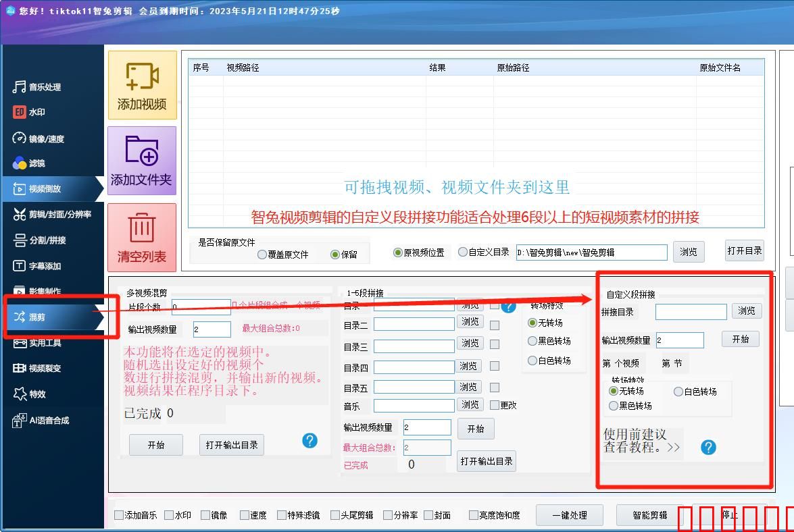The width and height of the screenshot is (794, 532).
Task: Tick the checkbox in 目录五 row
Action: coord(495,388)
